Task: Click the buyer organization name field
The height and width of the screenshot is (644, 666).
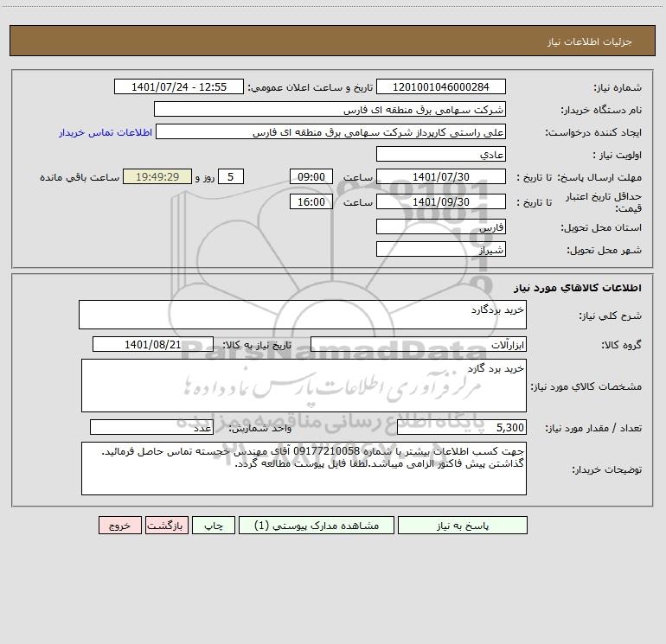Action: [x=330, y=109]
